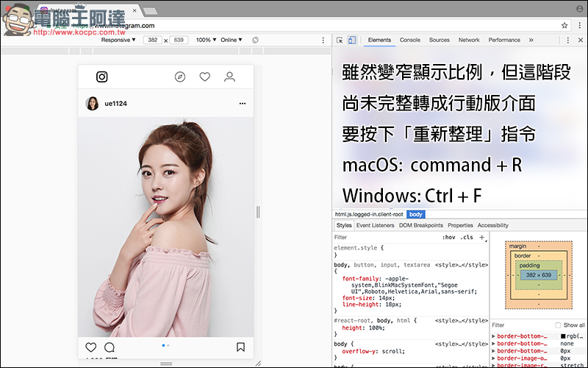
Task: Open the style source link beside body, button, input
Action: click(x=462, y=265)
